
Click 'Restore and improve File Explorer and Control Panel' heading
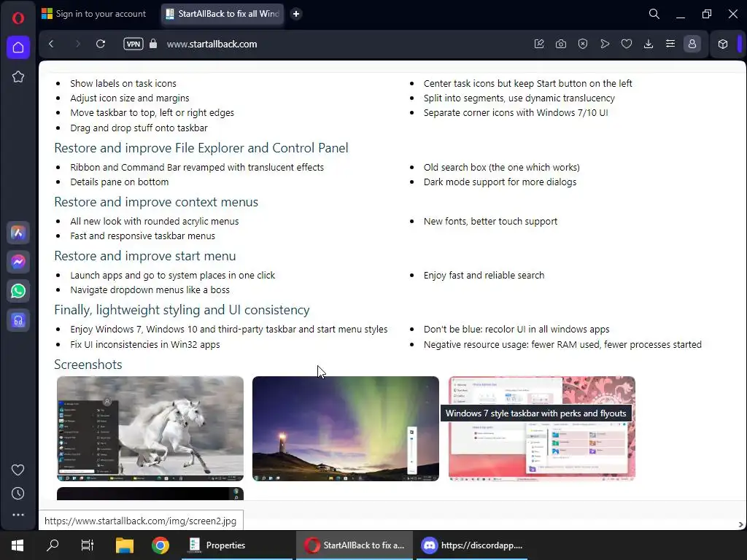coord(201,148)
